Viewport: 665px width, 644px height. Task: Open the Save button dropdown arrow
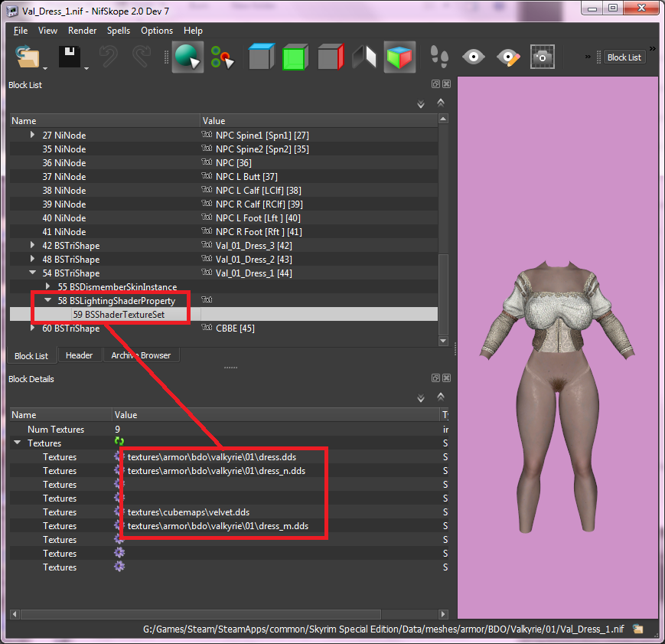(x=86, y=68)
